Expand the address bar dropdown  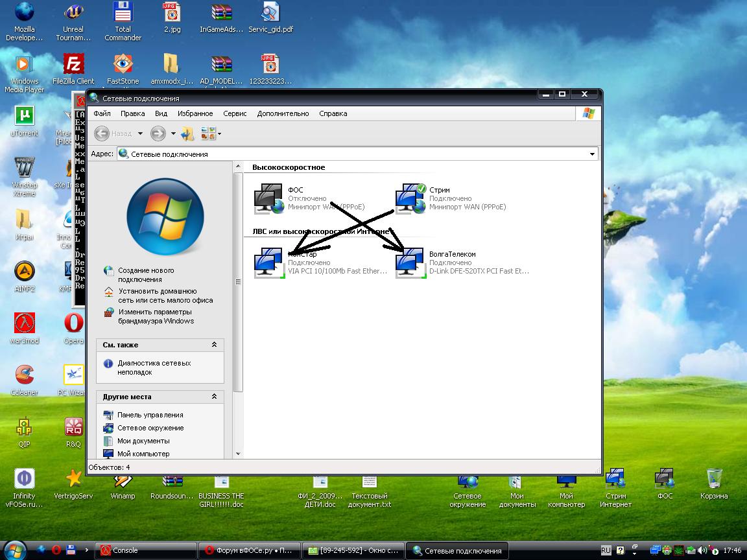pos(592,154)
